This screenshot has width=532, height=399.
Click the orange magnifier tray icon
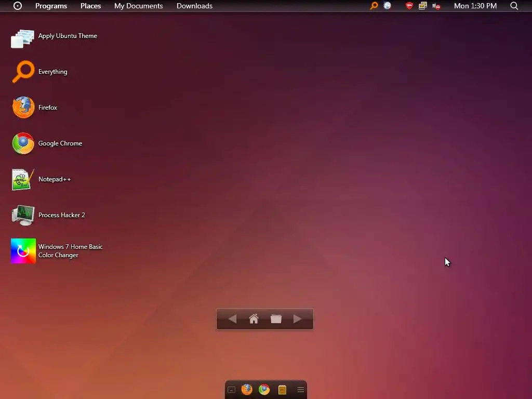tap(374, 6)
